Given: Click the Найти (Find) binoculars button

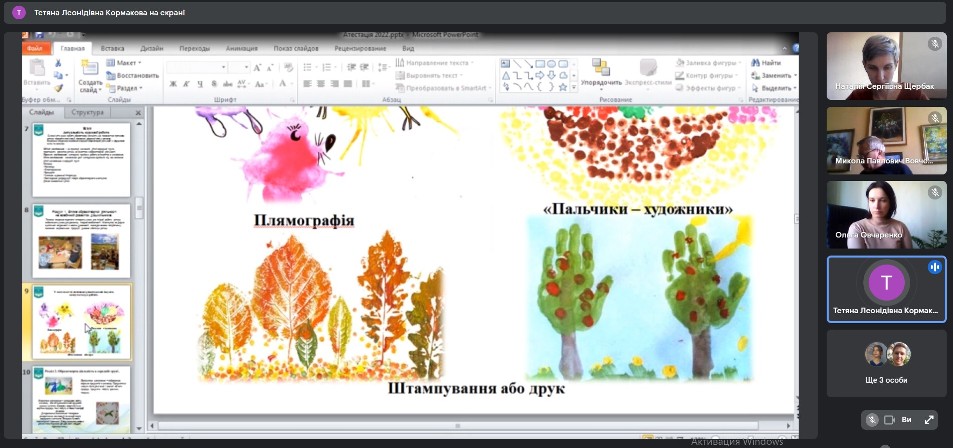Looking at the screenshot, I should pos(765,63).
